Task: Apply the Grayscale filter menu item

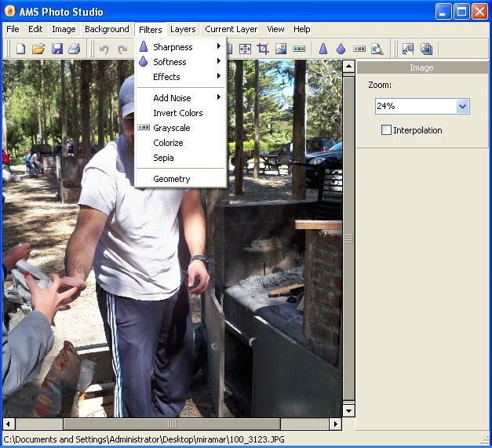Action: pos(182,128)
